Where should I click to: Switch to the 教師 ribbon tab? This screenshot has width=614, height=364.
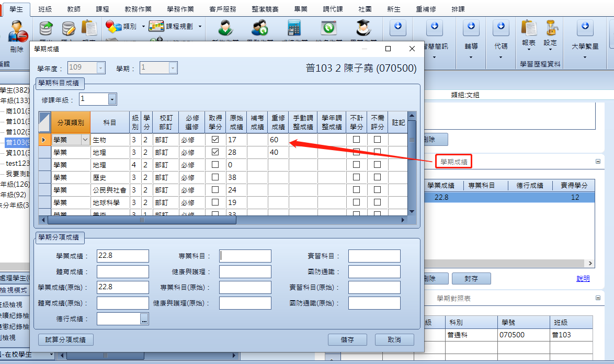pos(74,9)
